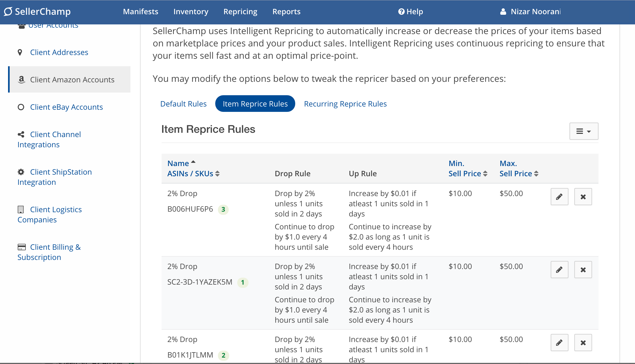
Task: Open the Repricing menu
Action: pyautogui.click(x=240, y=12)
